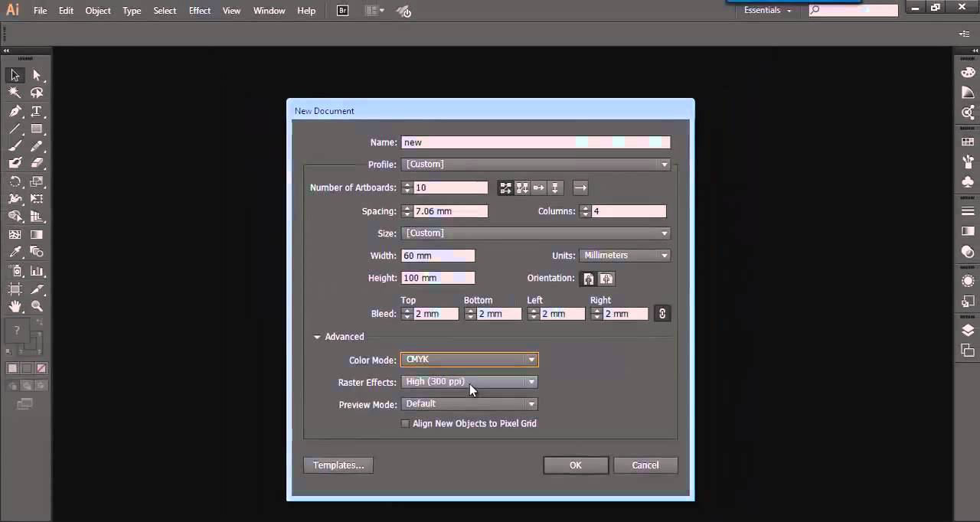Toggle the bleed link chain icon
Image resolution: width=980 pixels, height=522 pixels.
pos(662,314)
